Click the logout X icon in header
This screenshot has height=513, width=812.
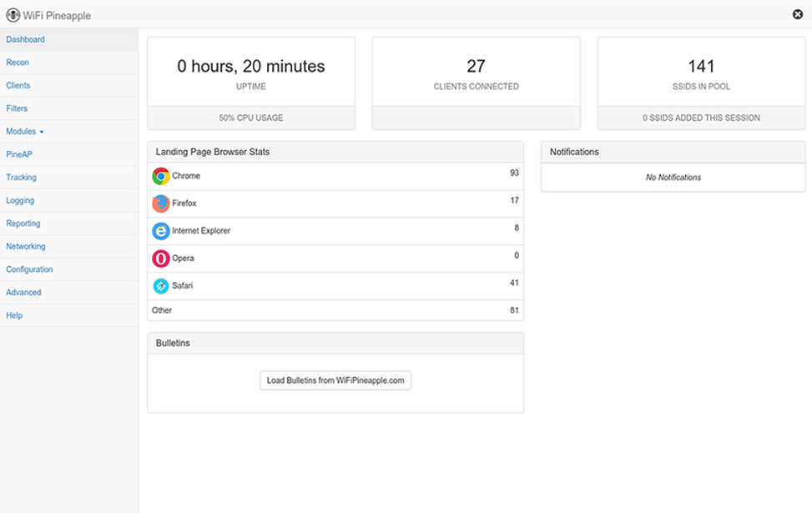[798, 14]
